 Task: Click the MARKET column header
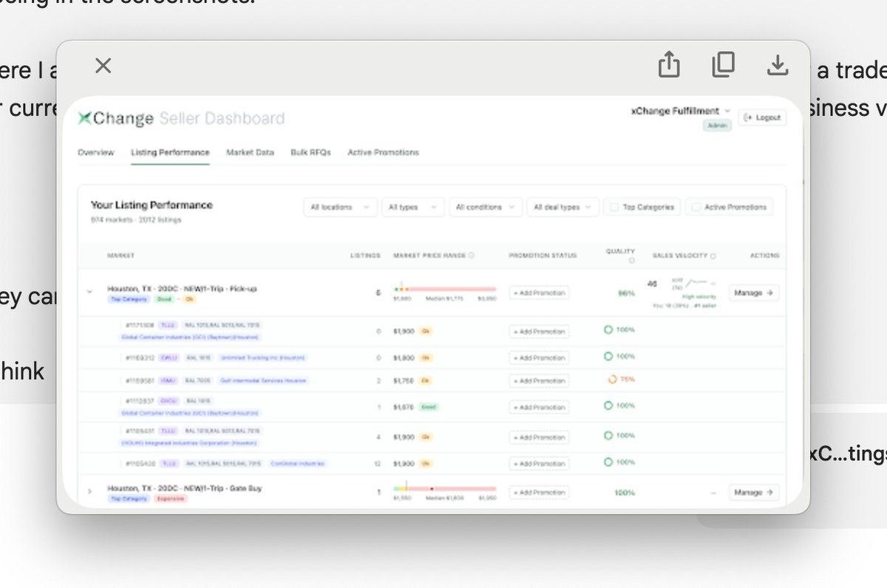(x=121, y=256)
